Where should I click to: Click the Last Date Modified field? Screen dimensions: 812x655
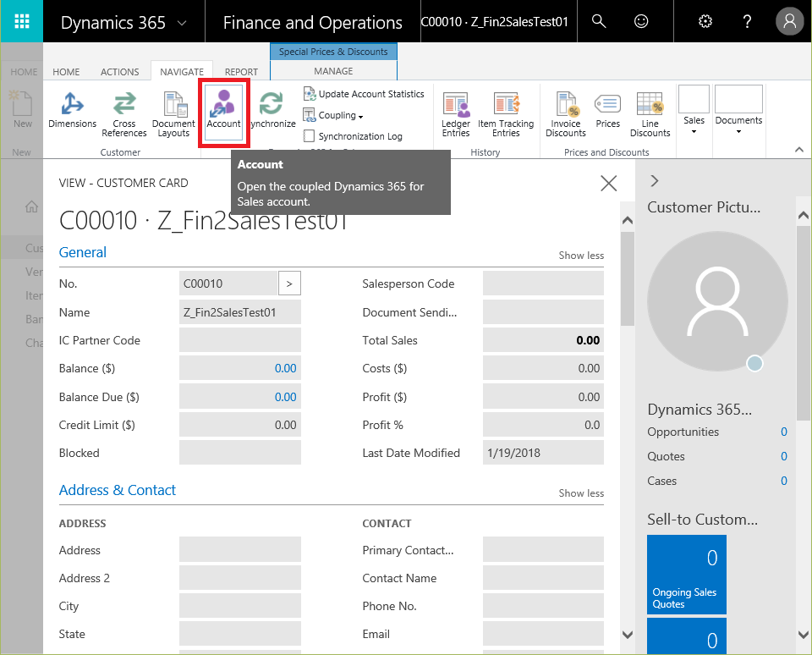pos(543,453)
